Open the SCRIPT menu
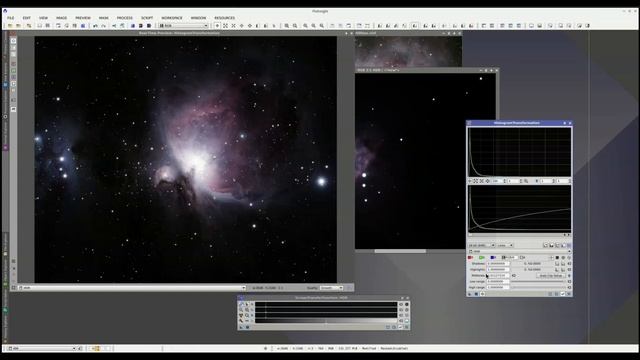 [147, 18]
